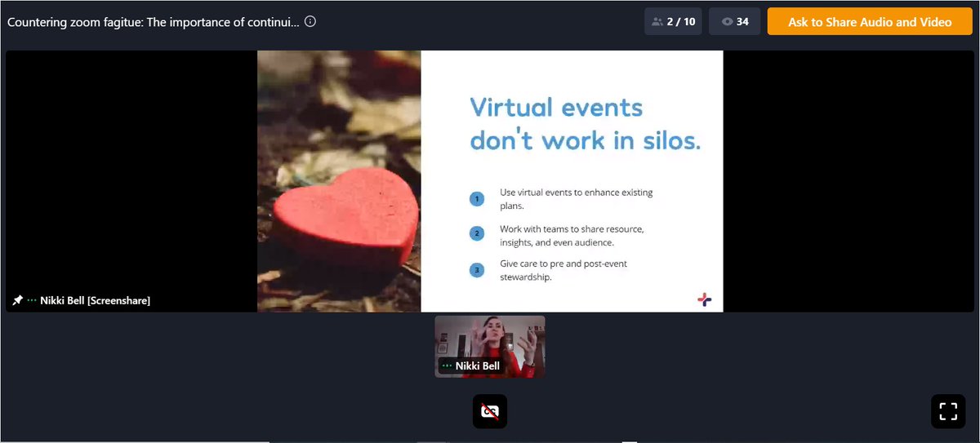980x443 pixels.
Task: Unpin the Nikki Bell screenshare pin icon
Action: (17, 300)
